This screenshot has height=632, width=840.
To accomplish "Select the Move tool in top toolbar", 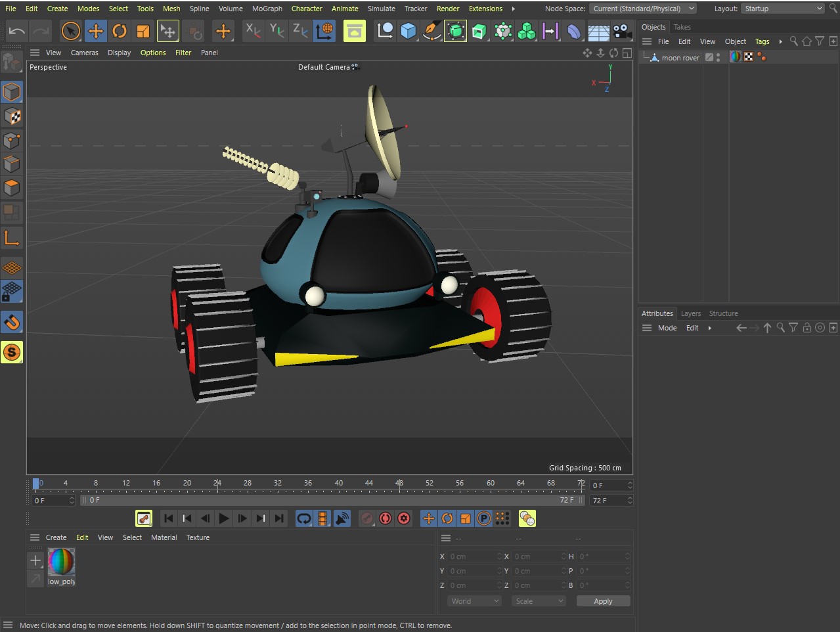I will tap(95, 31).
